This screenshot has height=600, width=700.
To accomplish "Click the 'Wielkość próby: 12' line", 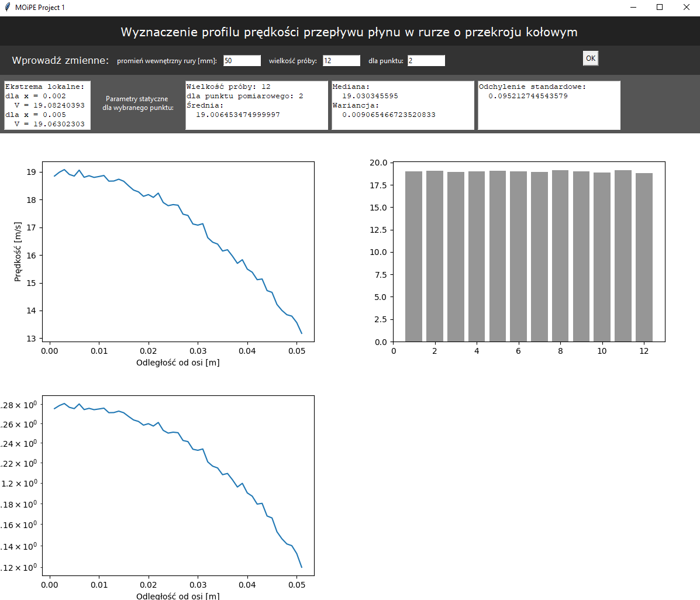I will (228, 87).
